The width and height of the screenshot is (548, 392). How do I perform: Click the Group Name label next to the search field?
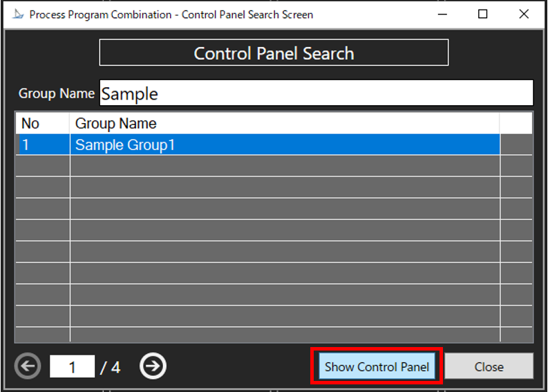56,93
